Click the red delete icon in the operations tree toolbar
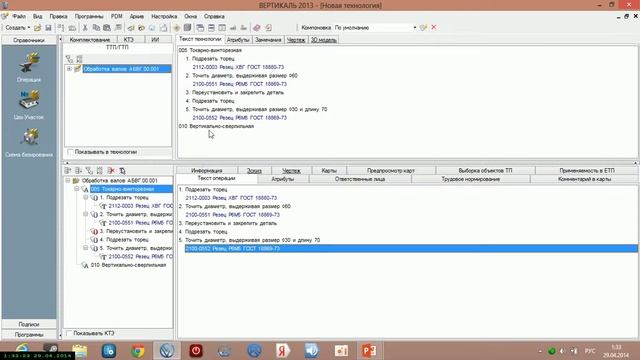Screen dimensions: 640x360 (111, 170)
